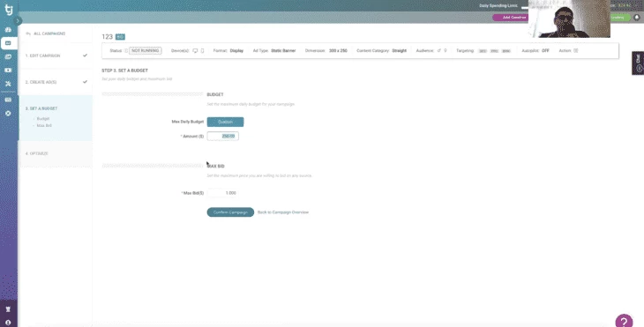This screenshot has height=327, width=644.
Task: Choose the Custom max daily budget button
Action: (x=225, y=122)
